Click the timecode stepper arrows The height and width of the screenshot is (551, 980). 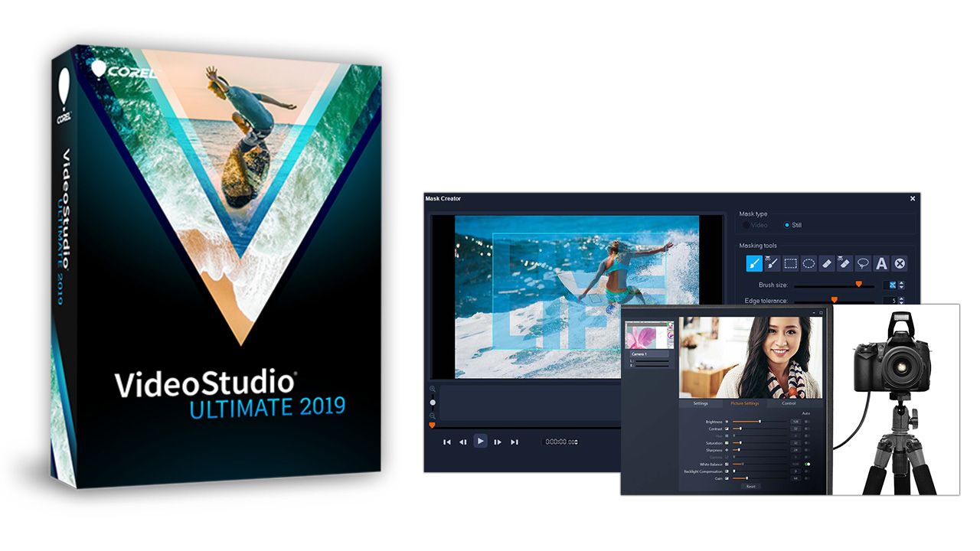[x=577, y=442]
